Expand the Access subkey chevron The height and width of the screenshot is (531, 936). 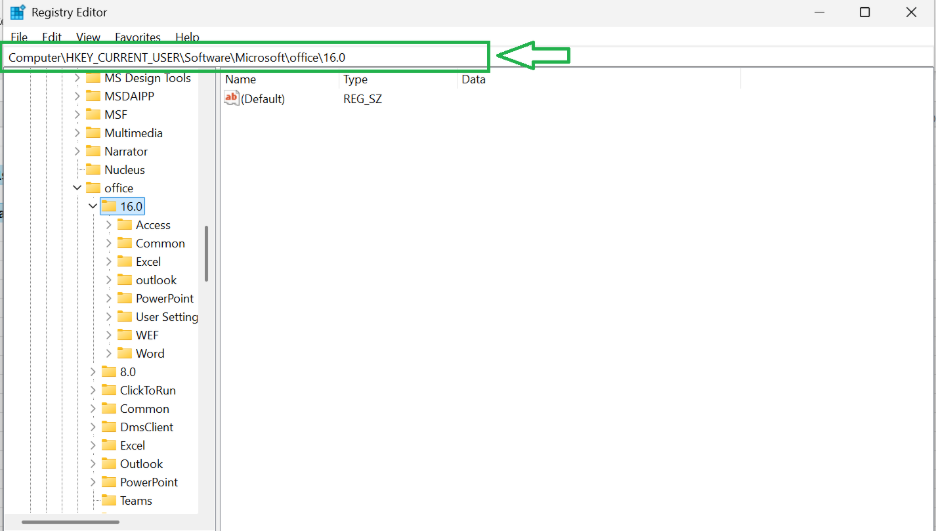(109, 225)
